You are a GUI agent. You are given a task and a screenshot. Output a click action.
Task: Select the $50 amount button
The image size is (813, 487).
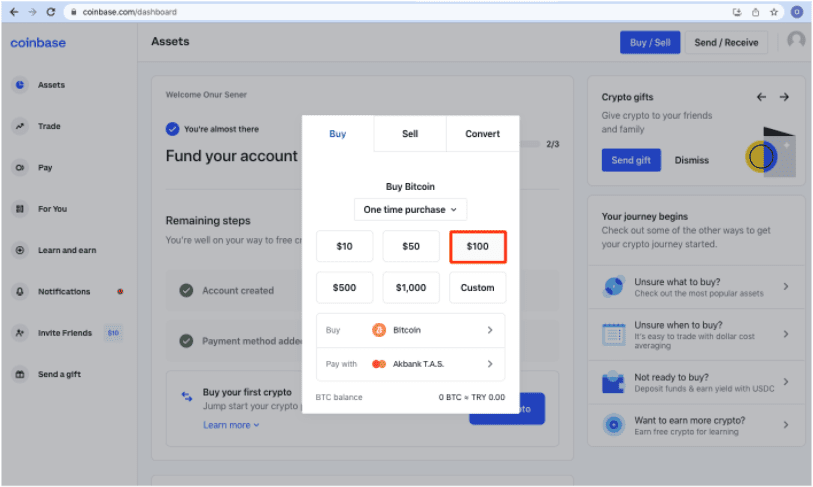click(411, 246)
